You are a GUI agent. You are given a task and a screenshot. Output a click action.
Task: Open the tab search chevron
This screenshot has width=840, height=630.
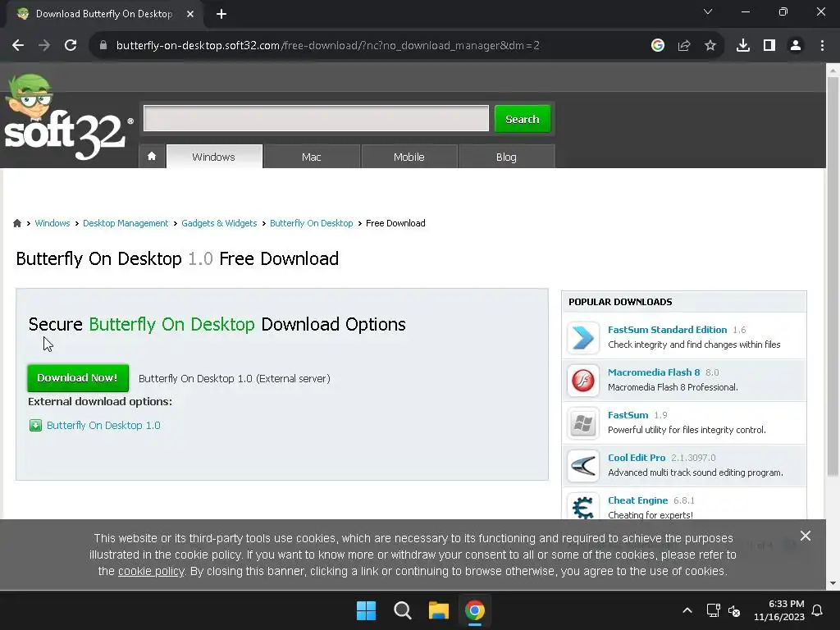[x=708, y=11]
